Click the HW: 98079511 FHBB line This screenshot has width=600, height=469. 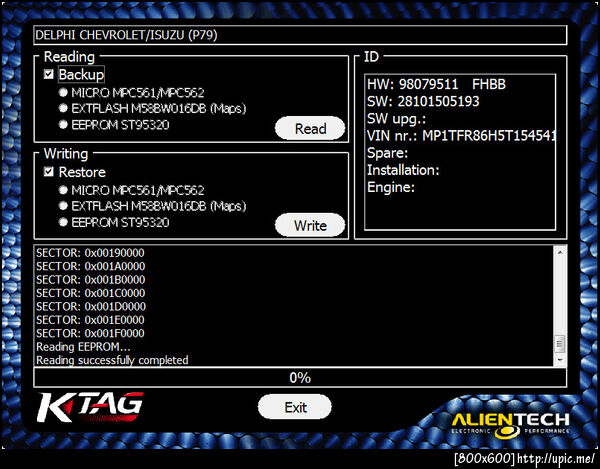click(x=436, y=84)
